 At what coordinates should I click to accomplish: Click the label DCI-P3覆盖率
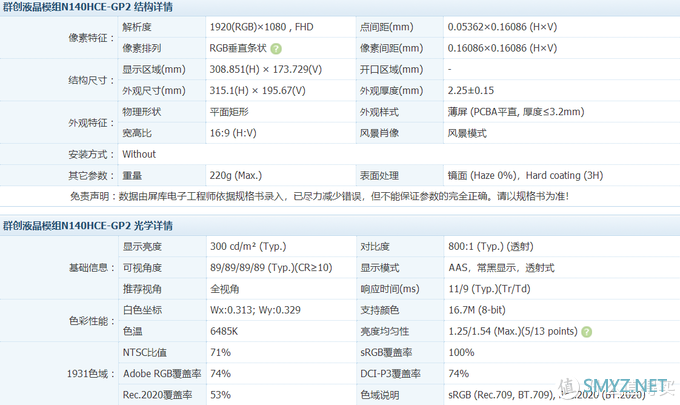[x=390, y=374]
